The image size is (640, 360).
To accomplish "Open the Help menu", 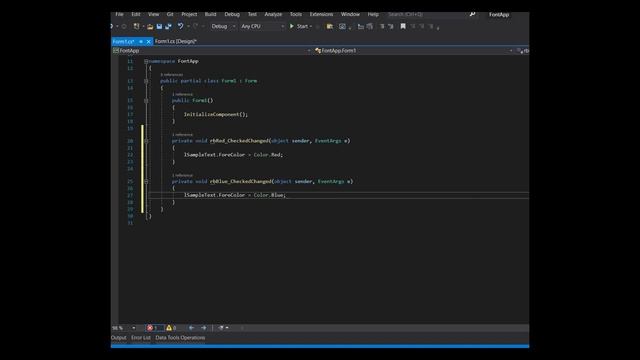I will (373, 14).
